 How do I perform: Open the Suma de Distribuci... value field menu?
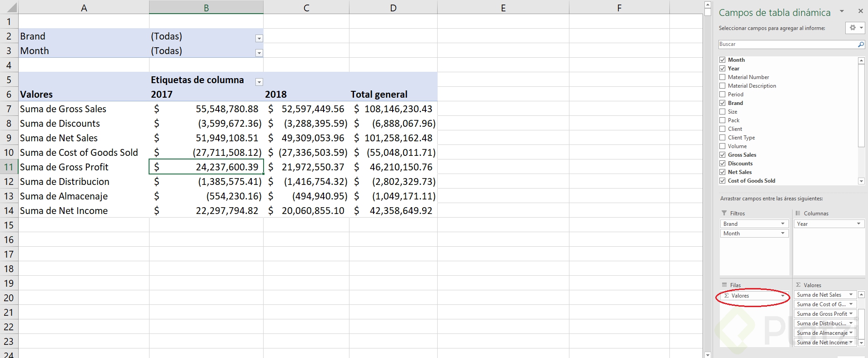click(x=851, y=323)
